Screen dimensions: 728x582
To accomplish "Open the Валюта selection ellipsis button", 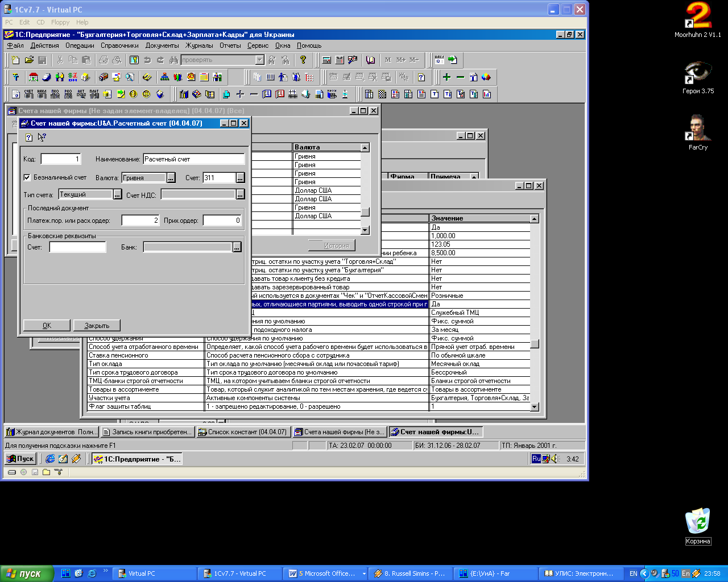I will pos(171,178).
